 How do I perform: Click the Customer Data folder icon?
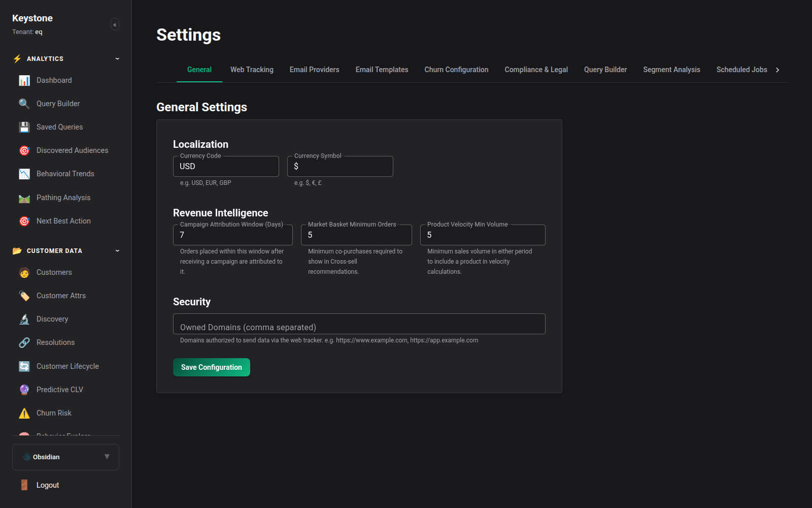coord(17,251)
